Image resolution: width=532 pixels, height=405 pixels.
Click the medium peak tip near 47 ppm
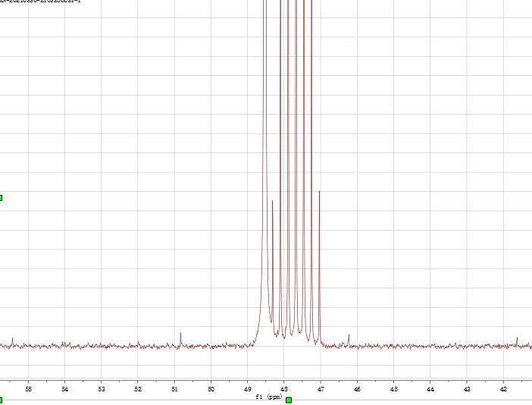[319, 192]
